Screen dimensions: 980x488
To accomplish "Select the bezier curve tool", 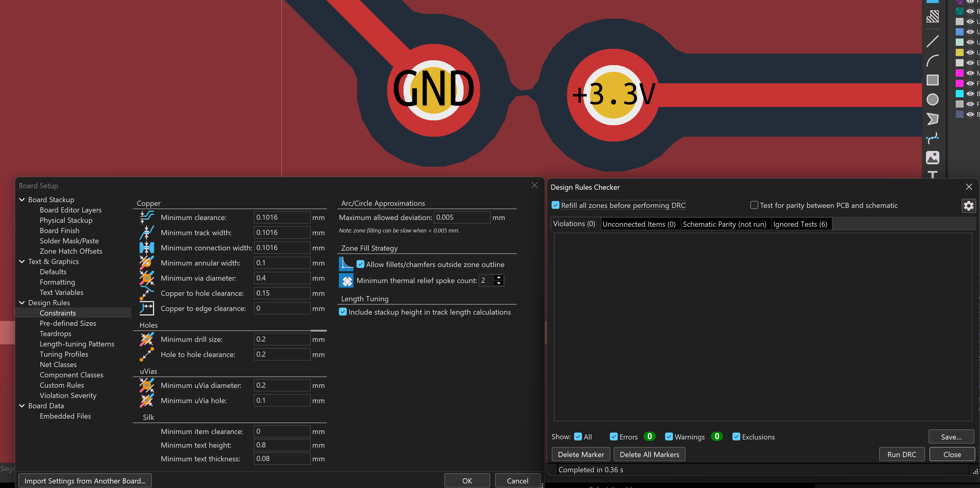I will click(x=932, y=138).
